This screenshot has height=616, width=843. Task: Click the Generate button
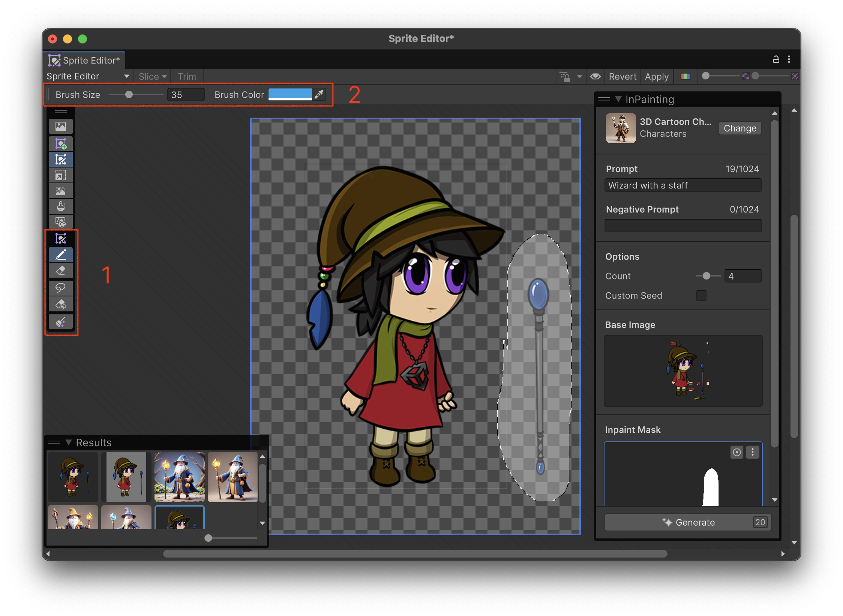coord(687,522)
